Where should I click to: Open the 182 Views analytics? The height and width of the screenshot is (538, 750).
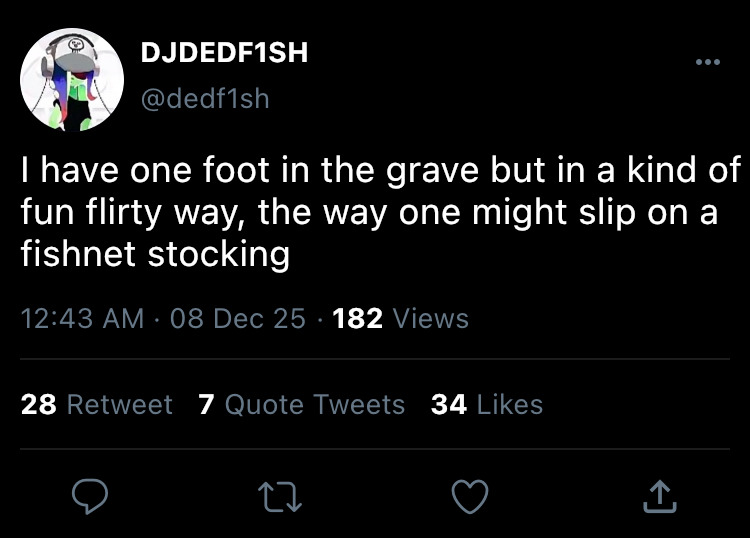tap(400, 318)
